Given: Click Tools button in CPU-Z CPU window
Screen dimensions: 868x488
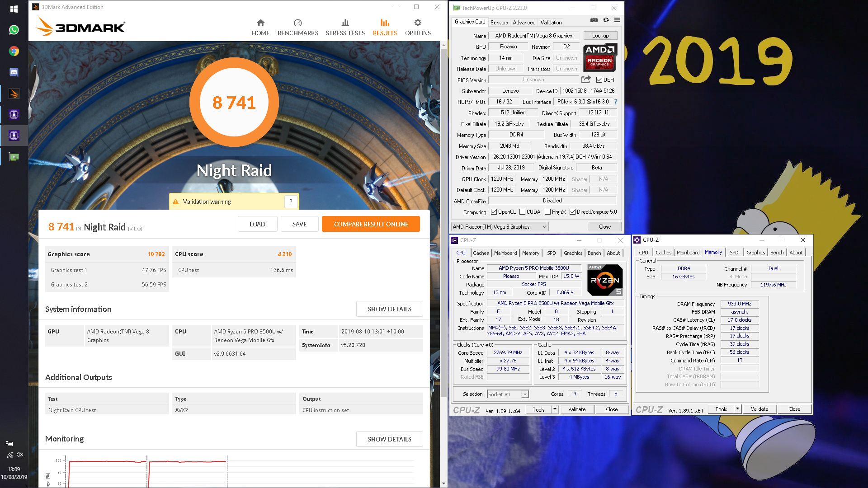Looking at the screenshot, I should point(538,409).
